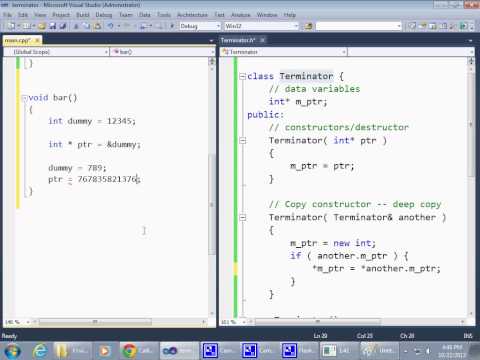Viewport: 480px width, 360px height.
Task: Click the 'dummy = 789;' line
Action: [x=77, y=168]
